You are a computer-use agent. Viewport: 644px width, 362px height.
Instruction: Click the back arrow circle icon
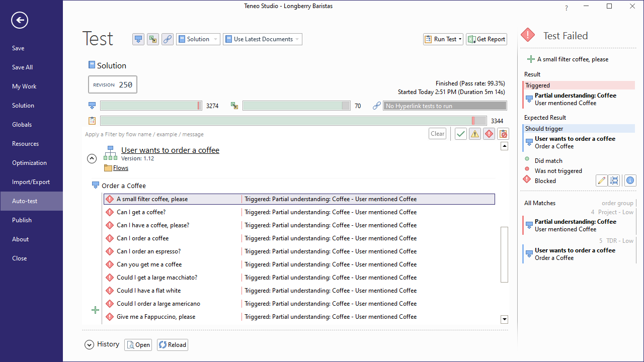20,20
